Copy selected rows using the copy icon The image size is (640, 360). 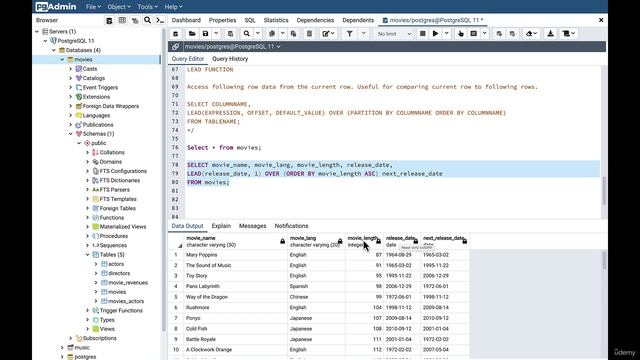pyautogui.click(x=272, y=34)
